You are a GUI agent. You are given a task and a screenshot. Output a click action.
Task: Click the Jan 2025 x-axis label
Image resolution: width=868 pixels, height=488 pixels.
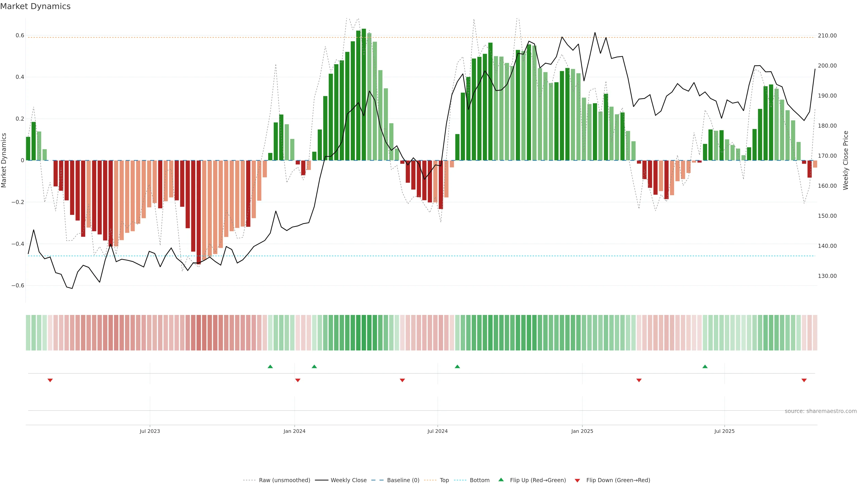[582, 431]
